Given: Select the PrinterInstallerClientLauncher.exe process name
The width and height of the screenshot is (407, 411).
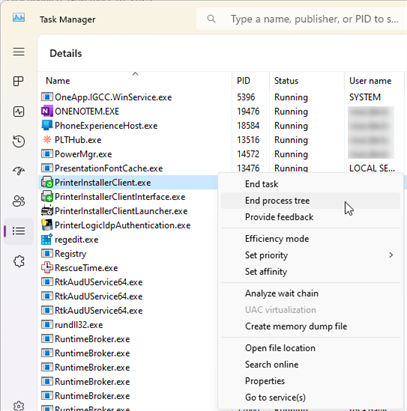Looking at the screenshot, I should tap(121, 211).
